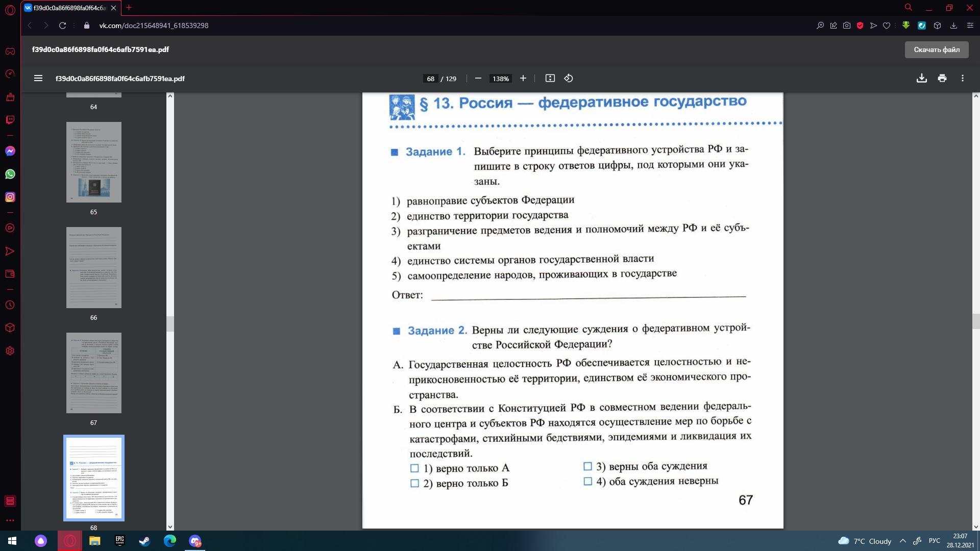Screen dimensions: 980x551
Task: Open the PDF viewer three-dot more menu
Action: [962, 78]
